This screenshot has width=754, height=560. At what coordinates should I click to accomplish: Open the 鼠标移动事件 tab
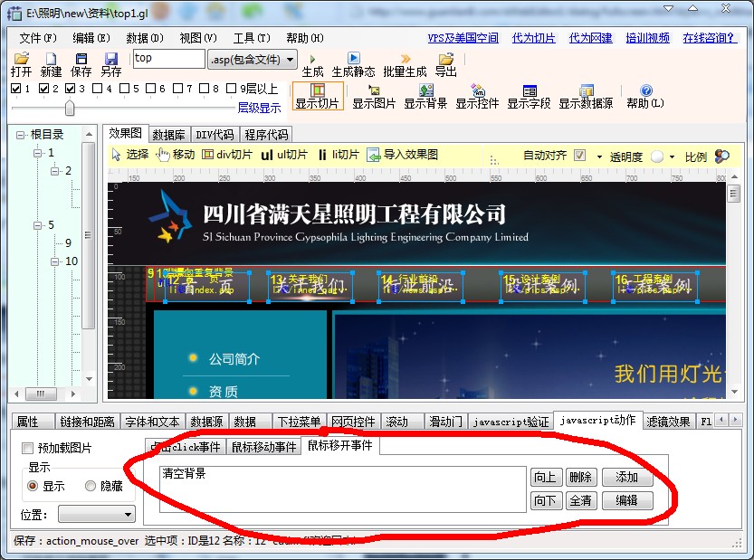click(264, 447)
